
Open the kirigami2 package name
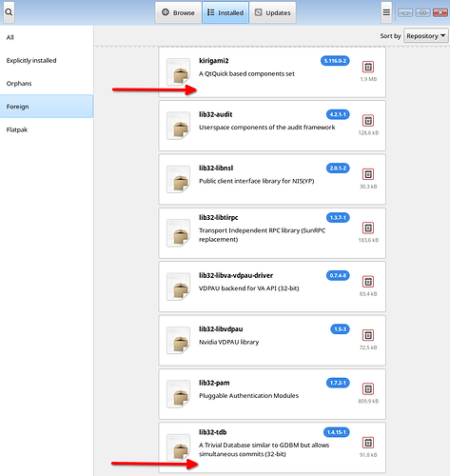(214, 61)
